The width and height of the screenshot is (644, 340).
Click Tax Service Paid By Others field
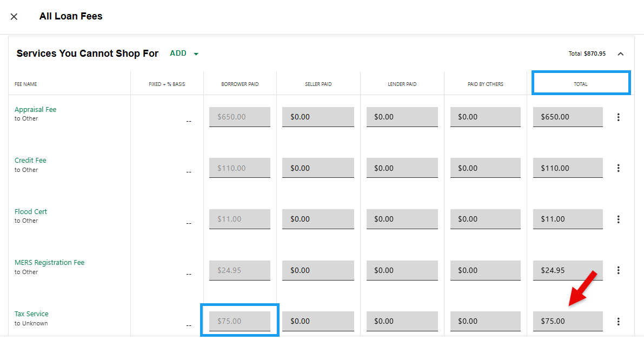pyautogui.click(x=485, y=321)
